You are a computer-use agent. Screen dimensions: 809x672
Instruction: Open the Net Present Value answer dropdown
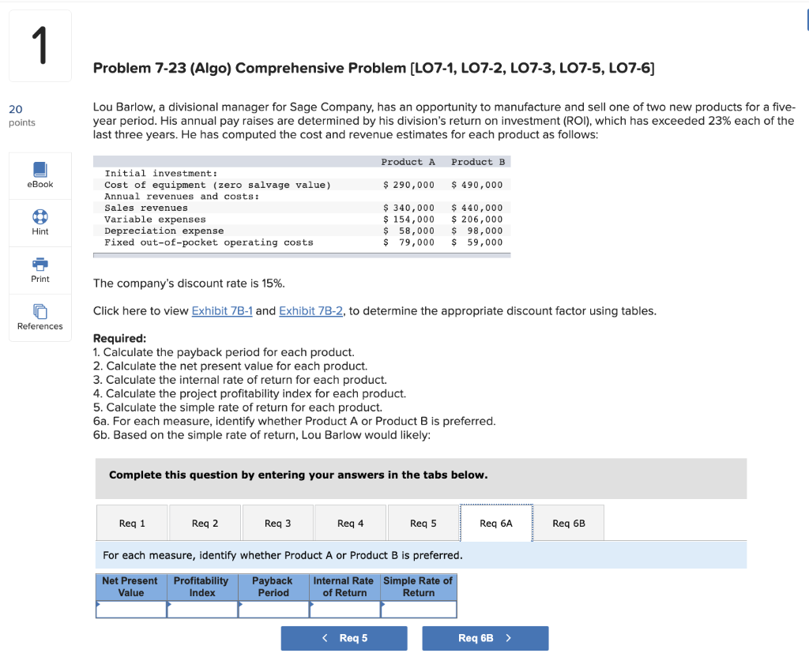click(131, 610)
